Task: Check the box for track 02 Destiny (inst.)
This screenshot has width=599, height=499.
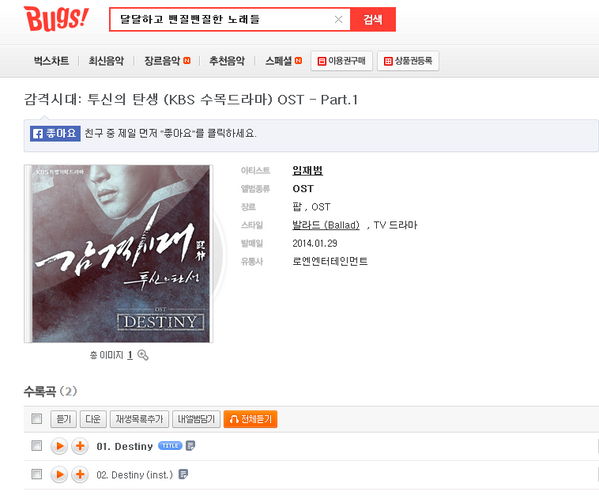Action: [x=37, y=474]
